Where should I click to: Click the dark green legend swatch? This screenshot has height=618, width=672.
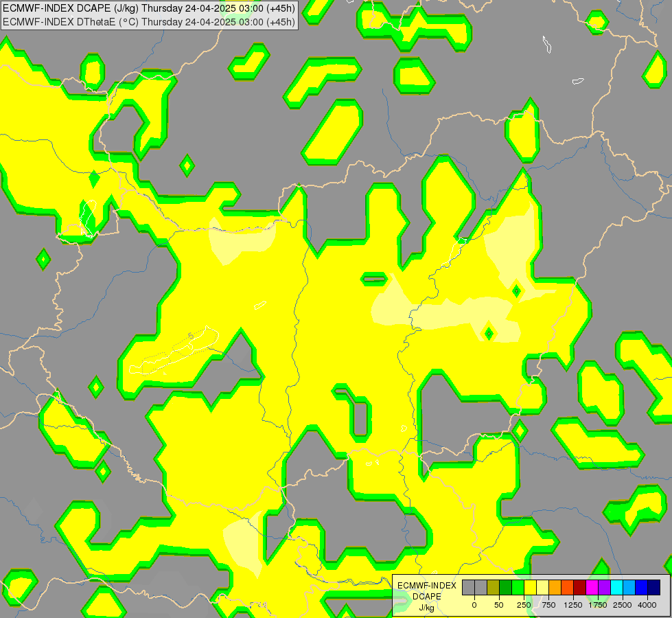point(506,587)
